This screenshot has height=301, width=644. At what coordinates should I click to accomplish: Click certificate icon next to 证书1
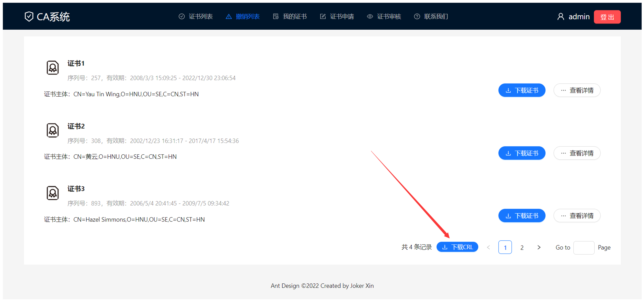point(53,68)
